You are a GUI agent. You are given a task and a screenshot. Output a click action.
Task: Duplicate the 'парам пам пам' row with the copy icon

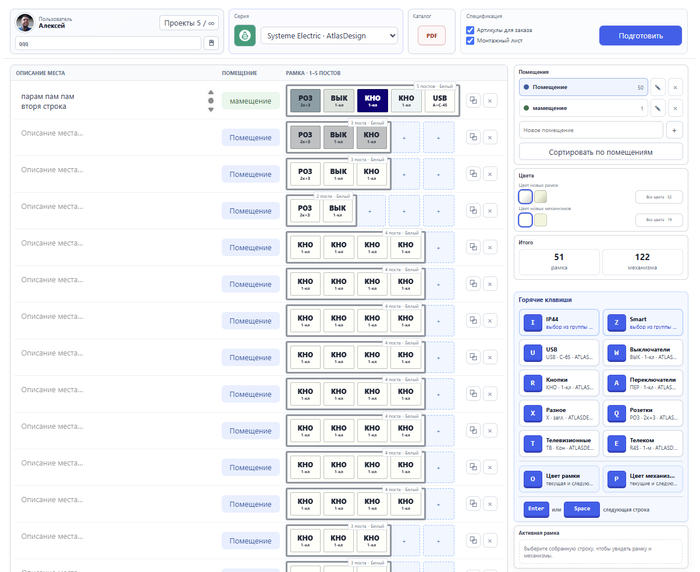click(473, 100)
